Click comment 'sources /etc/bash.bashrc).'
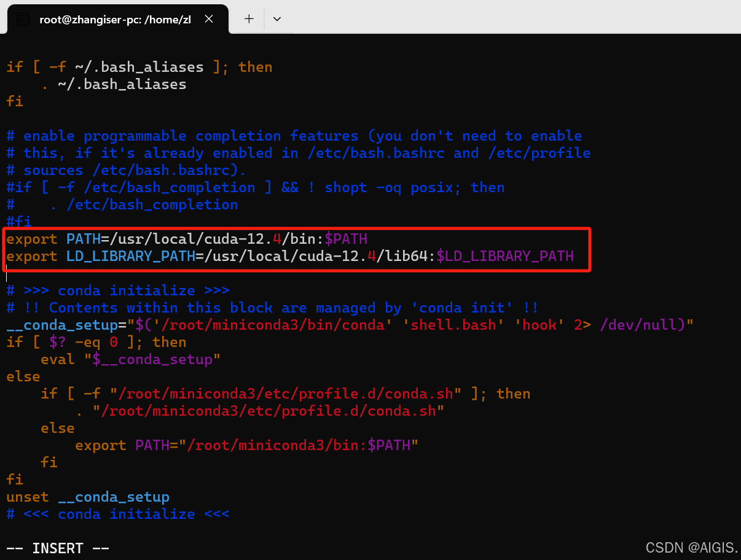This screenshot has width=741, height=560. (x=126, y=170)
